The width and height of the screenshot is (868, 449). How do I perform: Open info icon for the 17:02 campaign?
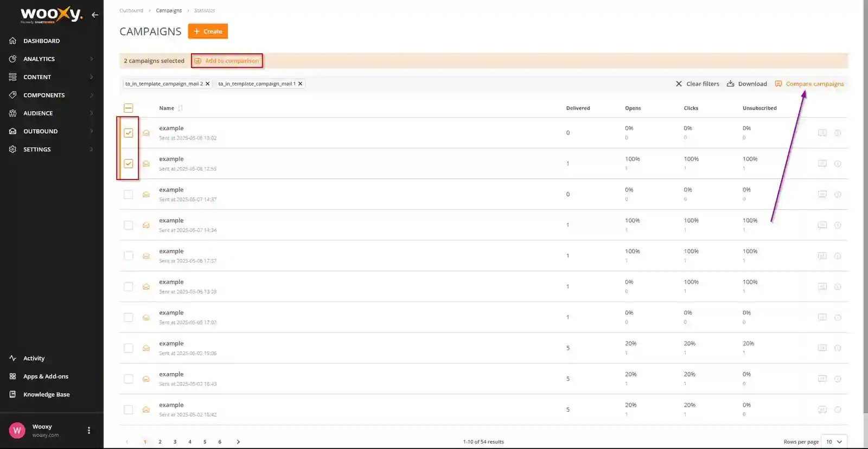point(838,317)
